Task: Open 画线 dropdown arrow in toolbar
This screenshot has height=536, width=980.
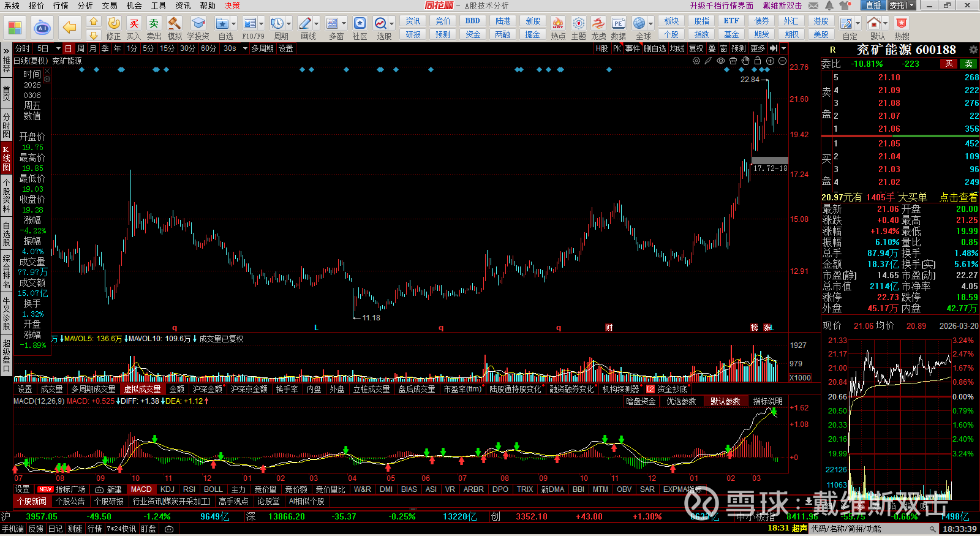Action: [x=316, y=24]
